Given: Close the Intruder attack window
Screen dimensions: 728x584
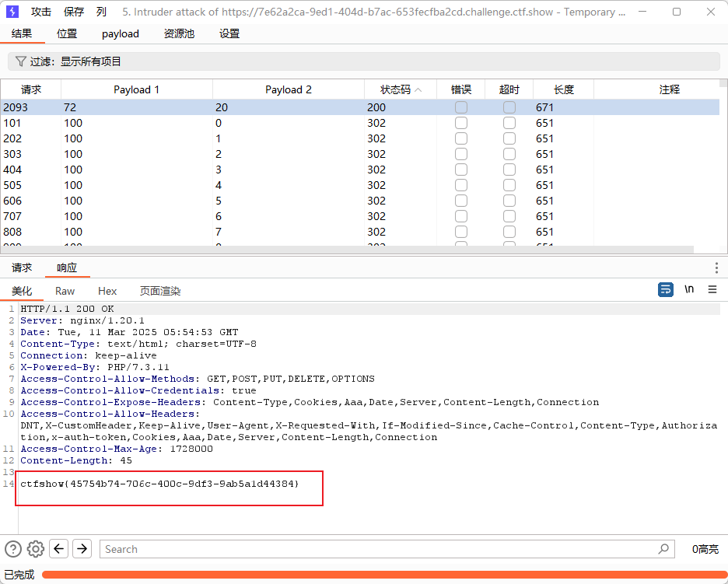Looking at the screenshot, I should coord(711,12).
